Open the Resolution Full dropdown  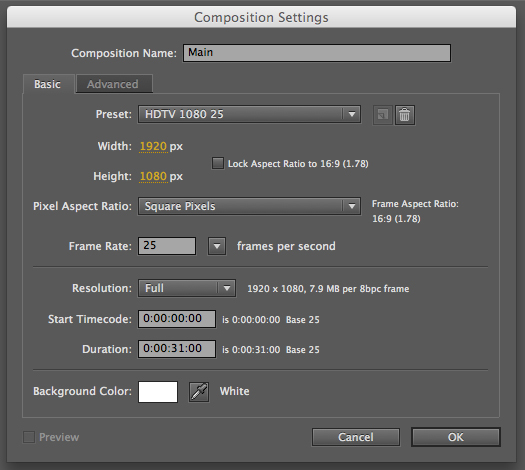pos(187,288)
